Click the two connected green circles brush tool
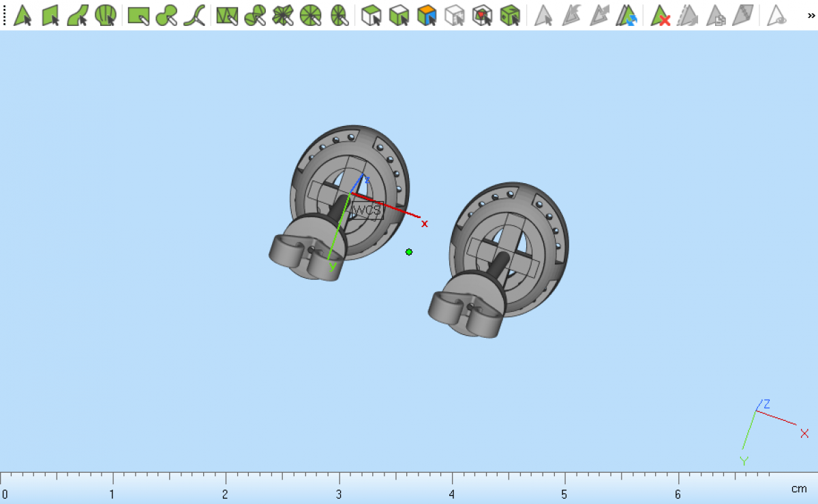Screen dimensions: 818x504 [166, 15]
